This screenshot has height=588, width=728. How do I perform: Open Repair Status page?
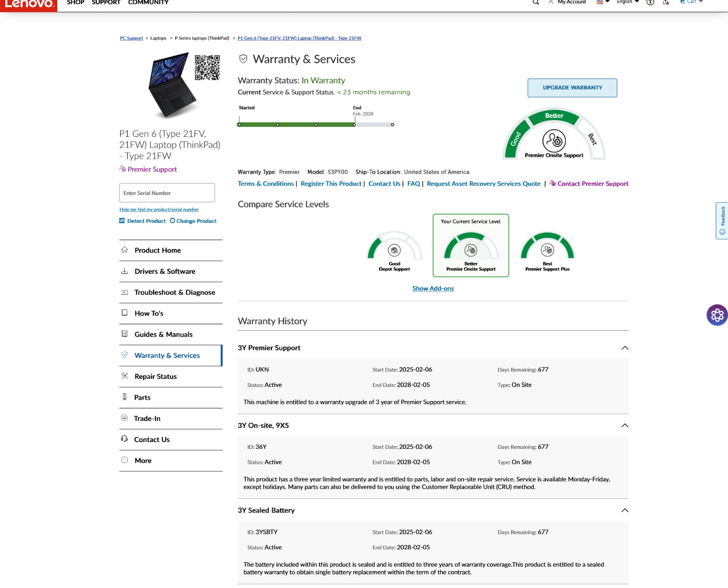[x=171, y=377]
